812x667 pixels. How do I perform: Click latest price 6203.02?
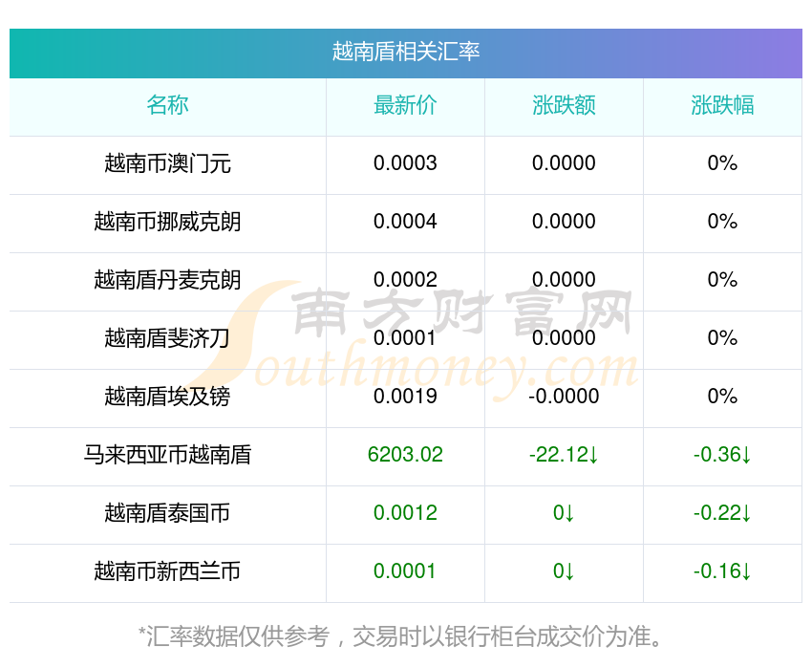pos(405,455)
